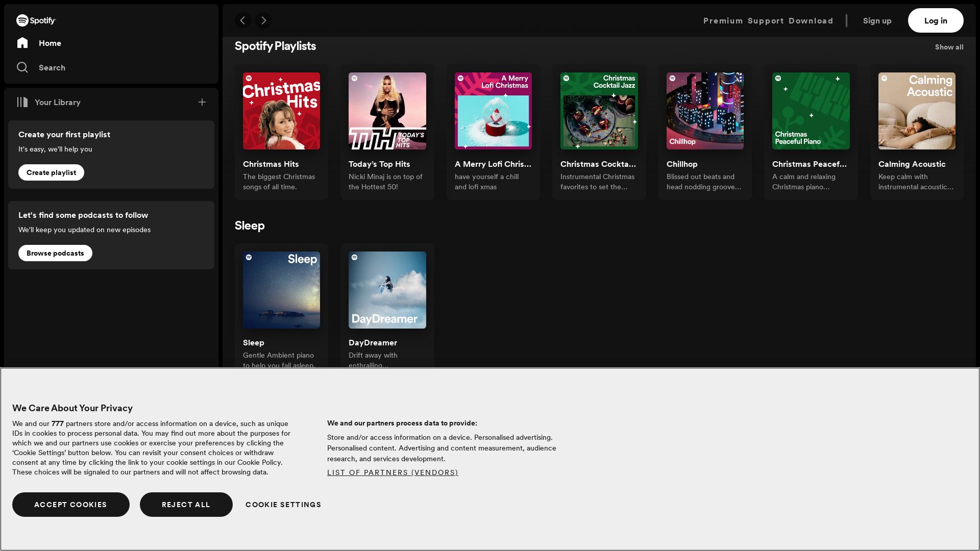Click the Spotify logo icon

(x=21, y=20)
